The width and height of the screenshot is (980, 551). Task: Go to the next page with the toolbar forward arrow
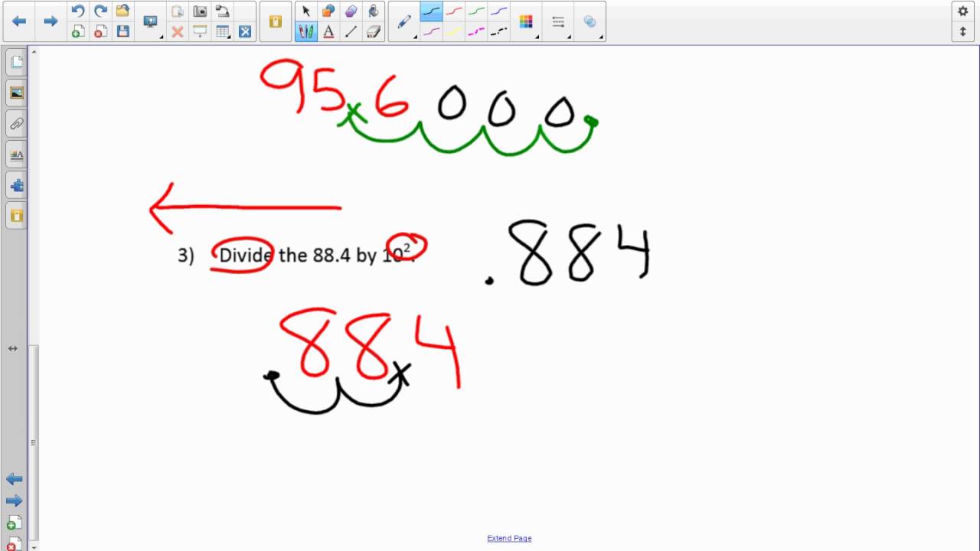point(51,21)
